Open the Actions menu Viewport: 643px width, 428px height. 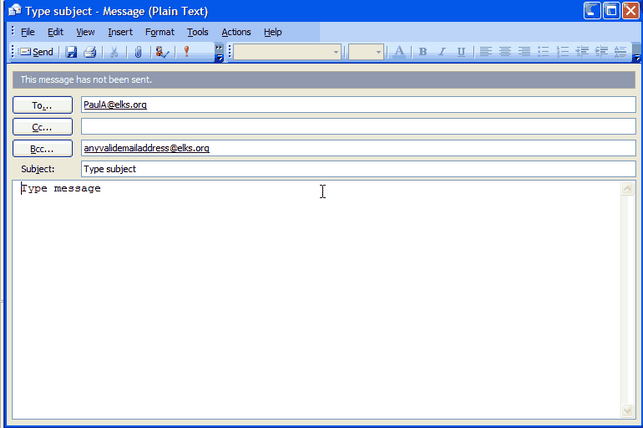pos(236,32)
